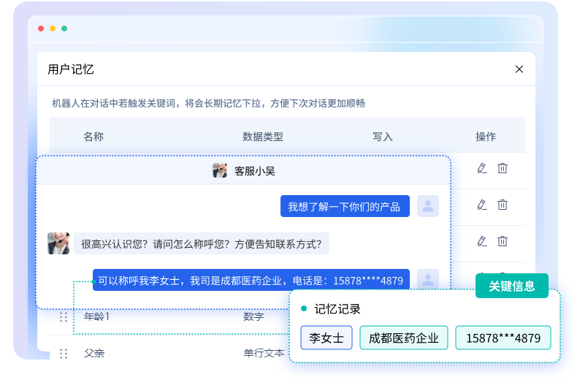Click the 父亲 name cell

coord(94,353)
